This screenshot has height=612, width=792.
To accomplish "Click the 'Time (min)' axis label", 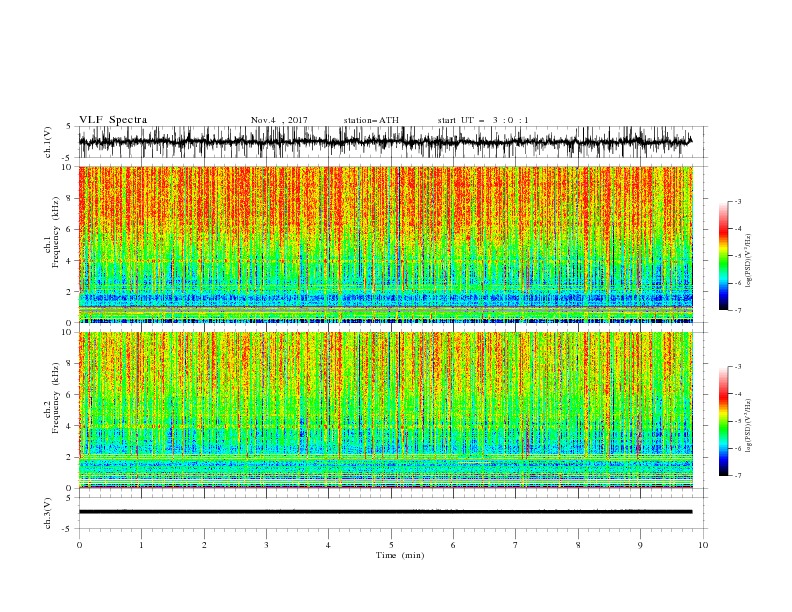I will pyautogui.click(x=400, y=555).
